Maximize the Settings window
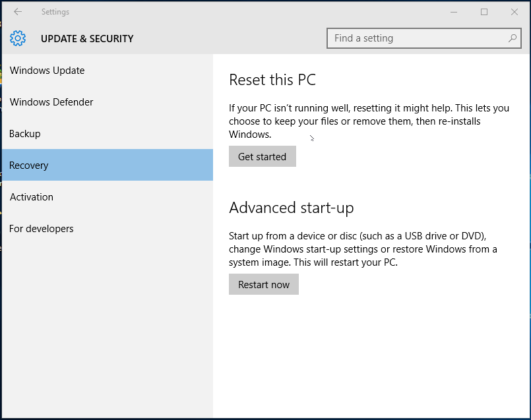This screenshot has width=531, height=420. pyautogui.click(x=484, y=12)
